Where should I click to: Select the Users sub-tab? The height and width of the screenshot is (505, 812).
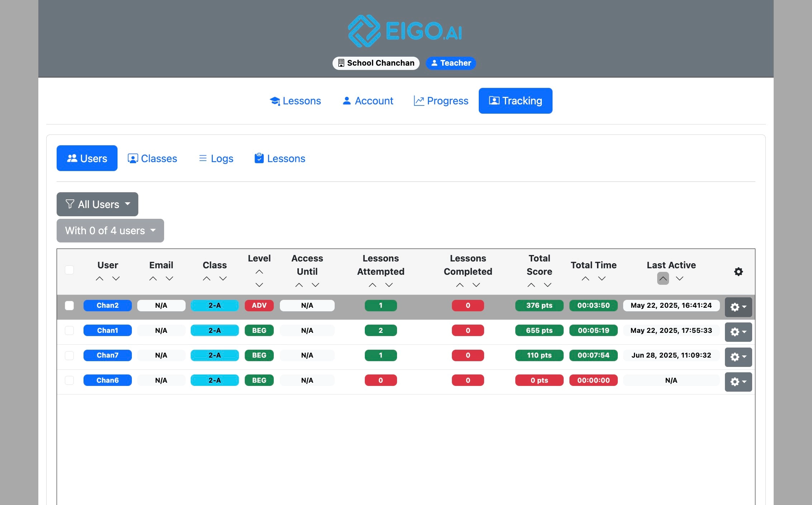[x=87, y=158]
